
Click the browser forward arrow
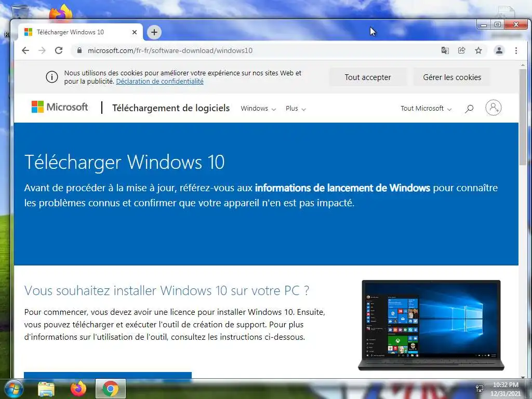[x=42, y=50]
